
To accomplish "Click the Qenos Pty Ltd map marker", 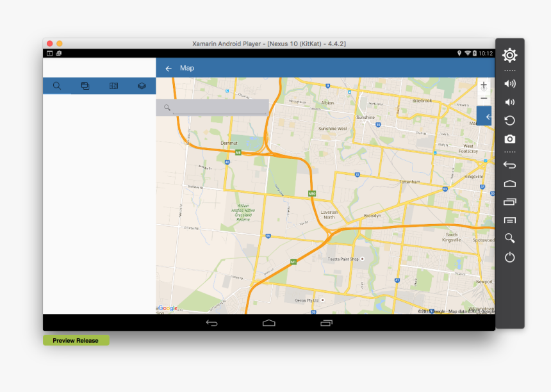I will click(322, 300).
